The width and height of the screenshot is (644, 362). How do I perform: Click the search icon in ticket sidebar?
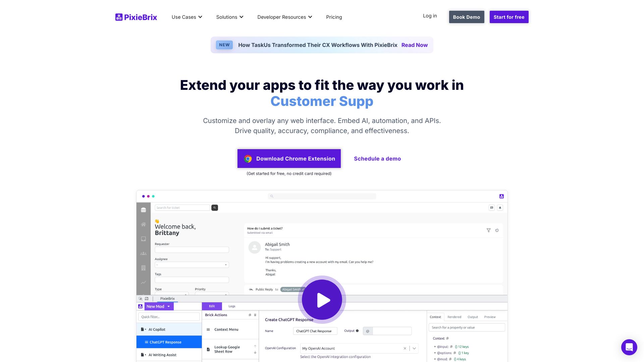[x=215, y=207]
